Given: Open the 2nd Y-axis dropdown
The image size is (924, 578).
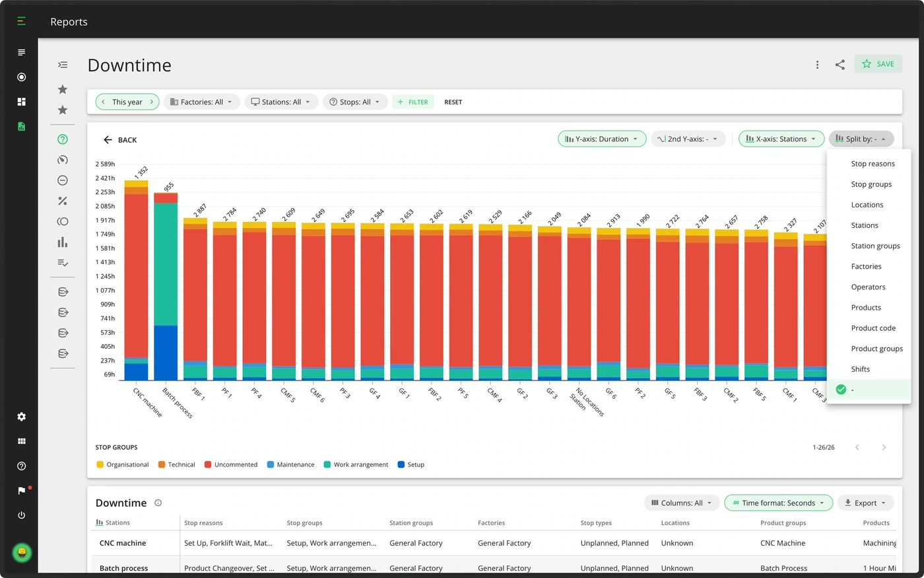Looking at the screenshot, I should 688,139.
